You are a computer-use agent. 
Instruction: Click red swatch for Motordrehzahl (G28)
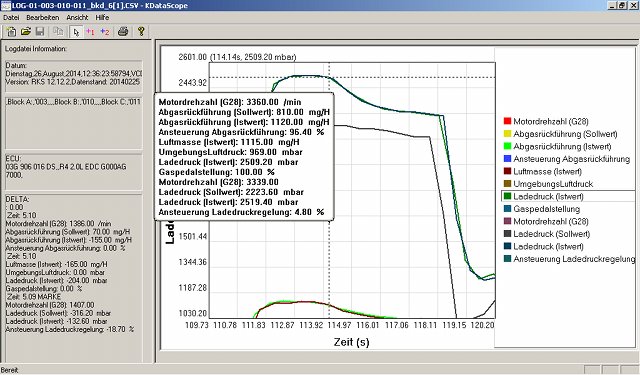507,121
